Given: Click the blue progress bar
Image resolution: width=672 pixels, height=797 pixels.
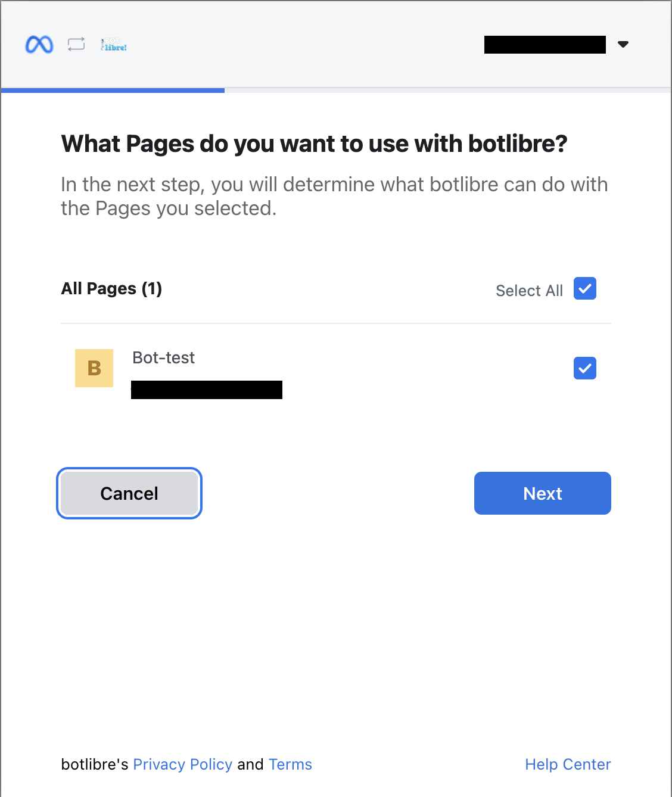Looking at the screenshot, I should pos(113,91).
